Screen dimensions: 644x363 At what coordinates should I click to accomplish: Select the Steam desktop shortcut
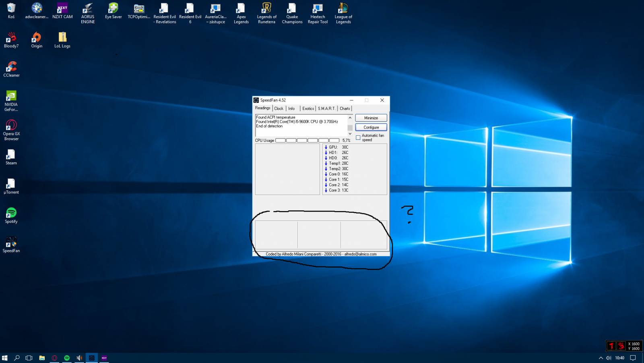[11, 157]
